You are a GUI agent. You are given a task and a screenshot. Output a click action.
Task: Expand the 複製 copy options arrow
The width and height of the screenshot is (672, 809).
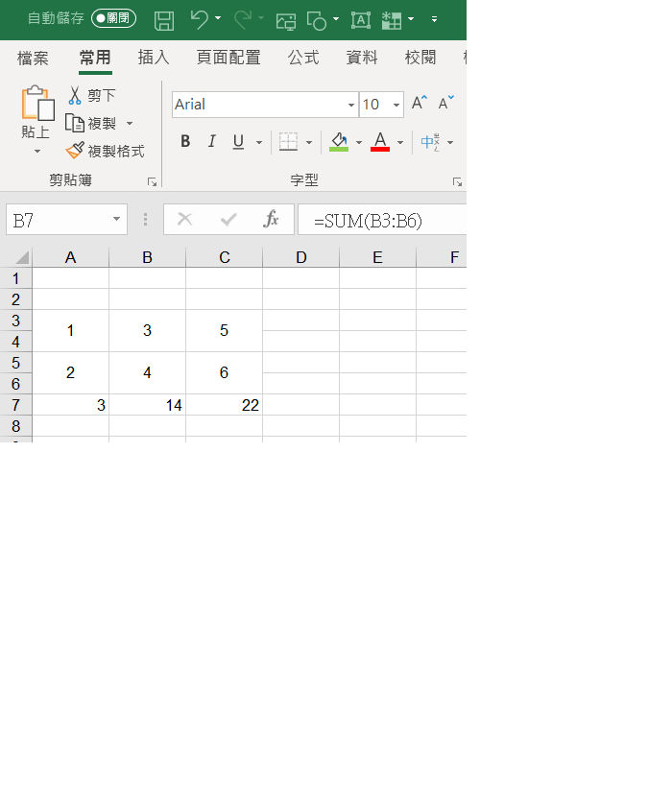click(130, 123)
